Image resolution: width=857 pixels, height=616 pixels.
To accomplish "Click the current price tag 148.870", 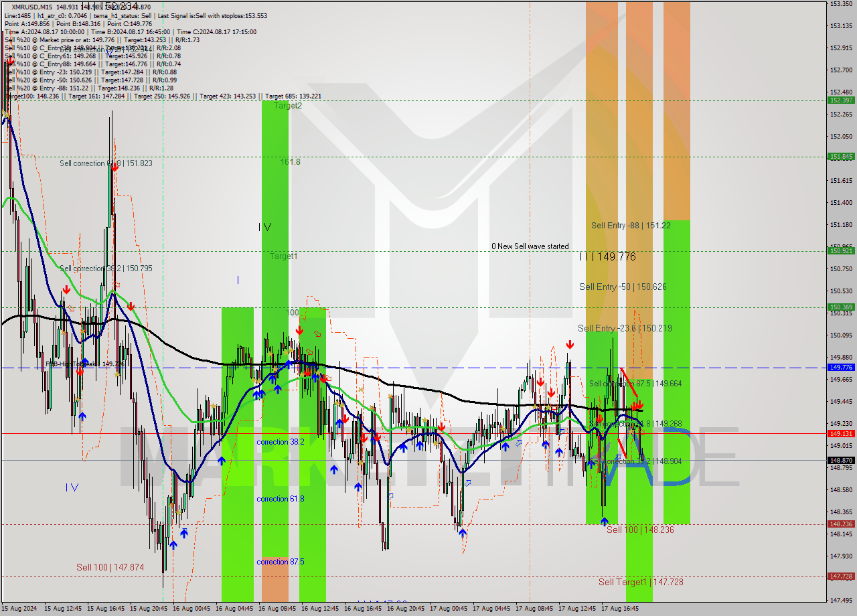I will coord(841,460).
